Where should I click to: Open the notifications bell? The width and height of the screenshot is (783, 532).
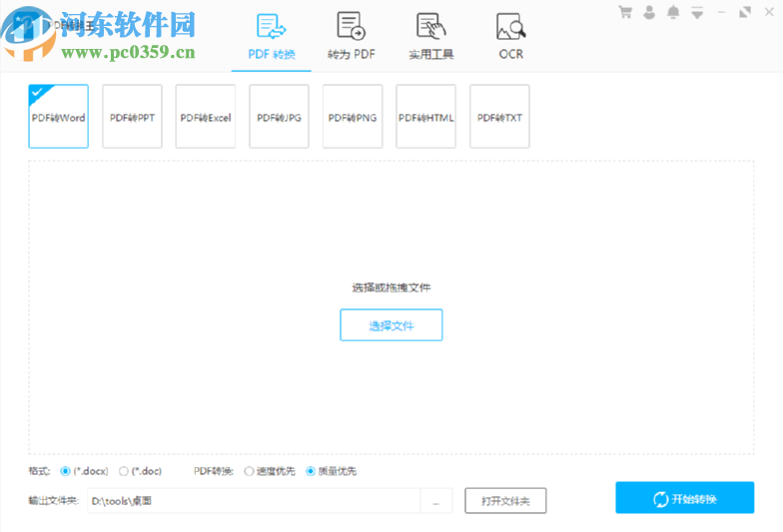[x=673, y=12]
